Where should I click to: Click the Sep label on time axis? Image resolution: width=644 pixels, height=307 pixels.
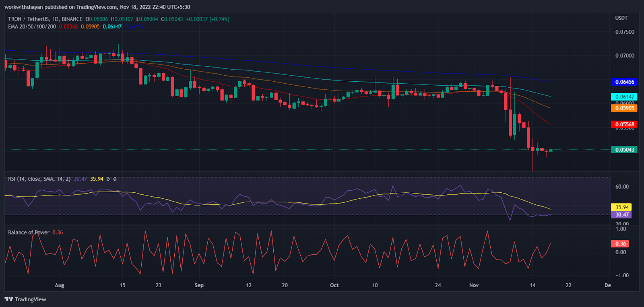199,285
